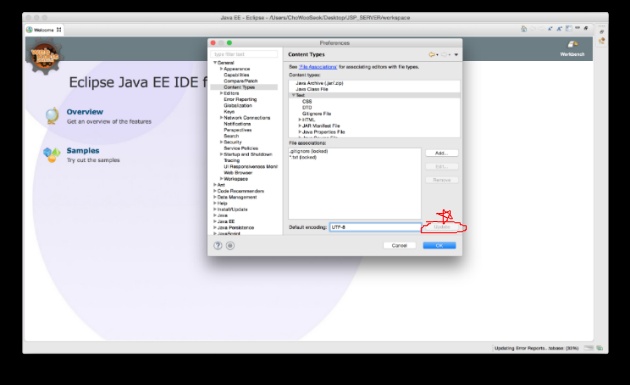
Task: Click the type filter text field
Action: click(x=244, y=54)
